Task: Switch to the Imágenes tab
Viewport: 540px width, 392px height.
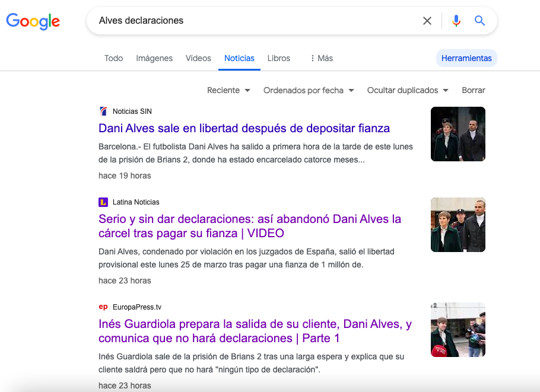Action: tap(154, 58)
